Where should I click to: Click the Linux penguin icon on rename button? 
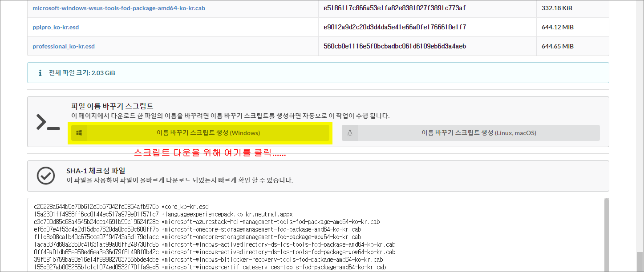(x=350, y=133)
